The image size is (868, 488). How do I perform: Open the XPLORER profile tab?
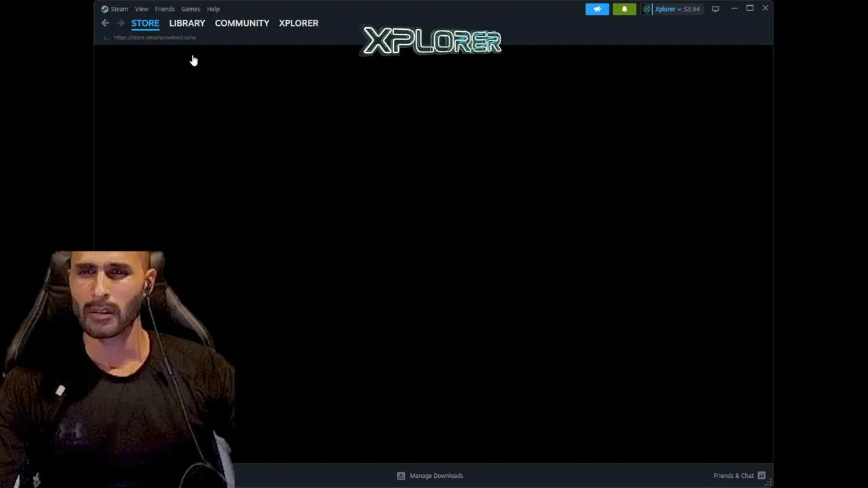coord(298,23)
